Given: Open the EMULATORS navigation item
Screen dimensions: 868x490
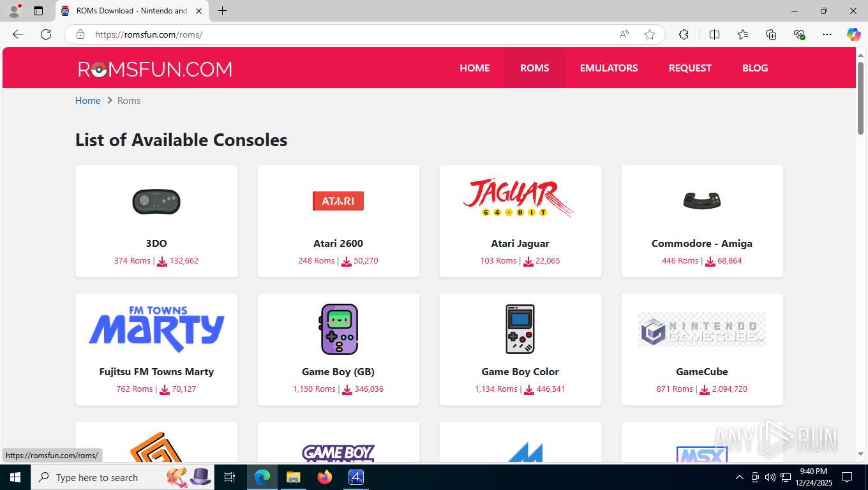Looking at the screenshot, I should click(x=609, y=68).
